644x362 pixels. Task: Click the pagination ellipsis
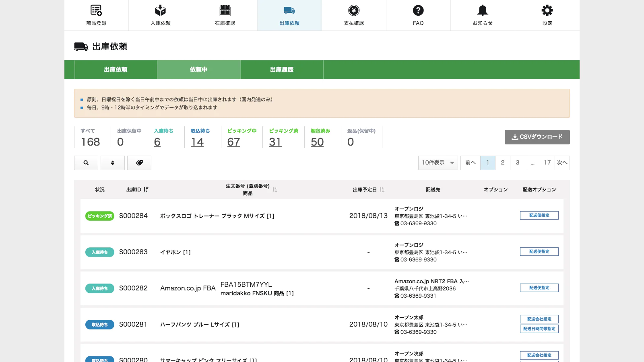(533, 163)
